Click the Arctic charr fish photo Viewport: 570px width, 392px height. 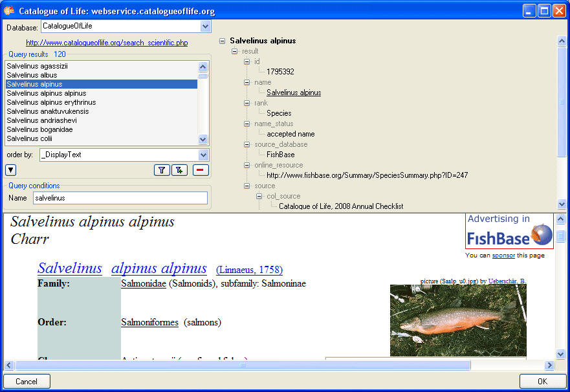[x=458, y=320]
